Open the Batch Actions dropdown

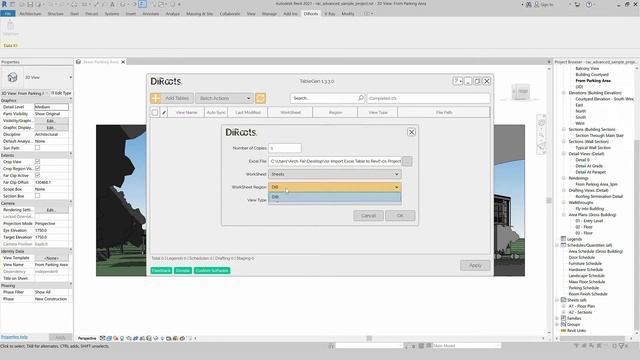[x=224, y=98]
